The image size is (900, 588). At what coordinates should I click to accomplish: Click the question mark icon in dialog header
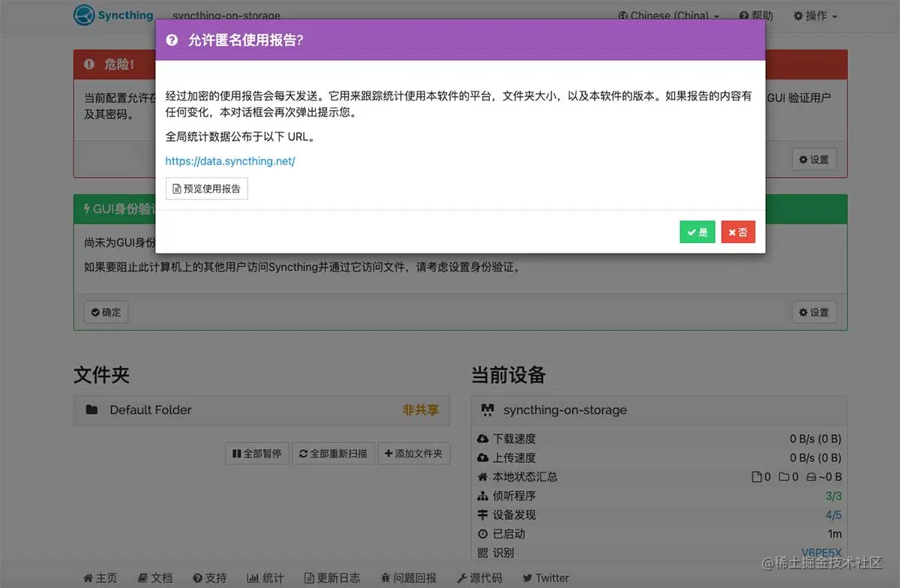[x=172, y=41]
